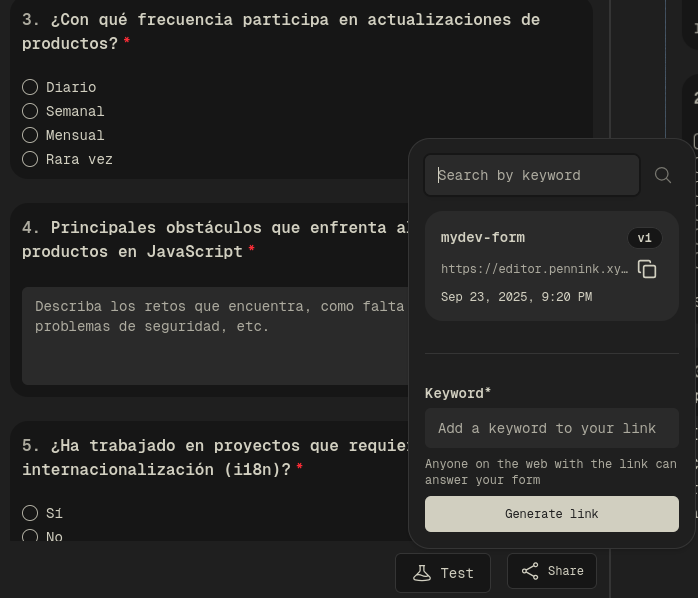Choose the Semanal radio option
698x598 pixels.
pos(30,111)
